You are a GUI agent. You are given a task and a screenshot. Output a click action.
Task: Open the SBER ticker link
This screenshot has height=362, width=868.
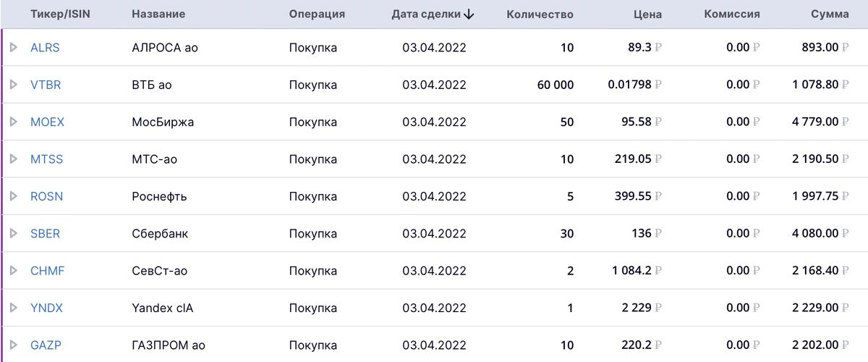[x=45, y=234]
